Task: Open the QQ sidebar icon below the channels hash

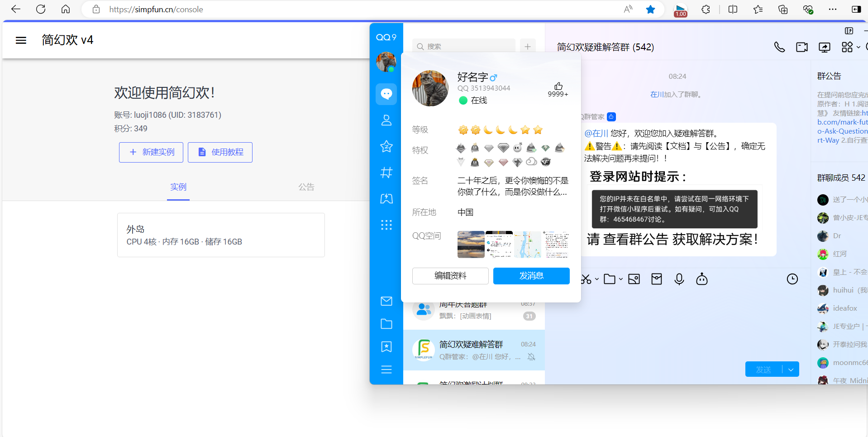Action: click(386, 199)
